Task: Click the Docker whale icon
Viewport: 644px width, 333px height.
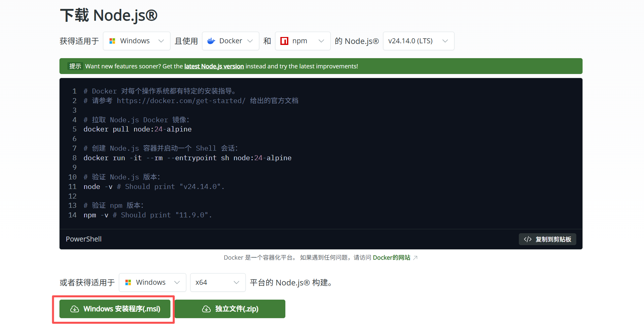Action: [x=211, y=41]
